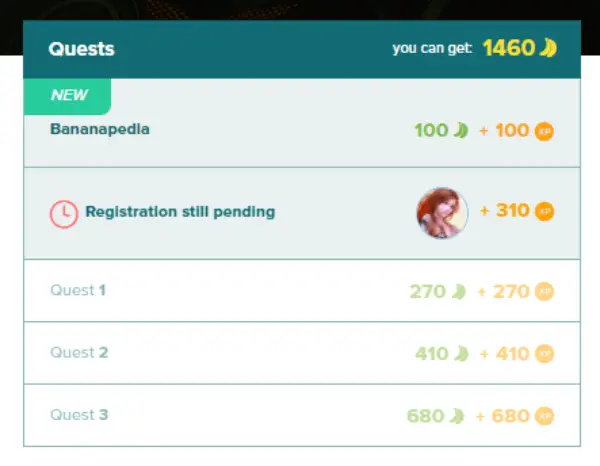600x466 pixels.
Task: Click the green NEW badge
Action: [x=67, y=96]
